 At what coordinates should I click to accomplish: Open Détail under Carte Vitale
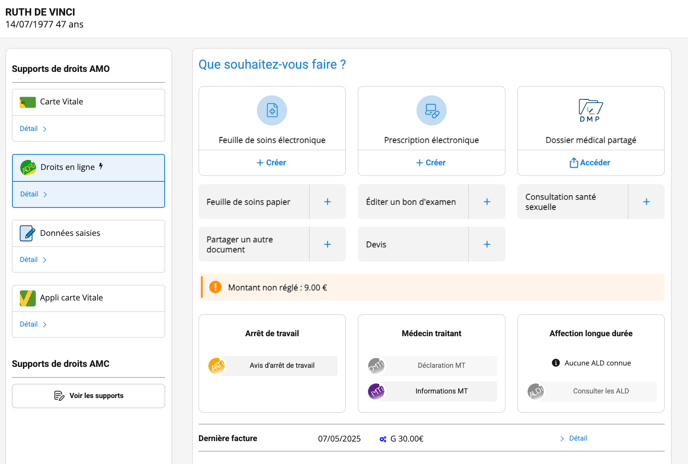pyautogui.click(x=33, y=129)
